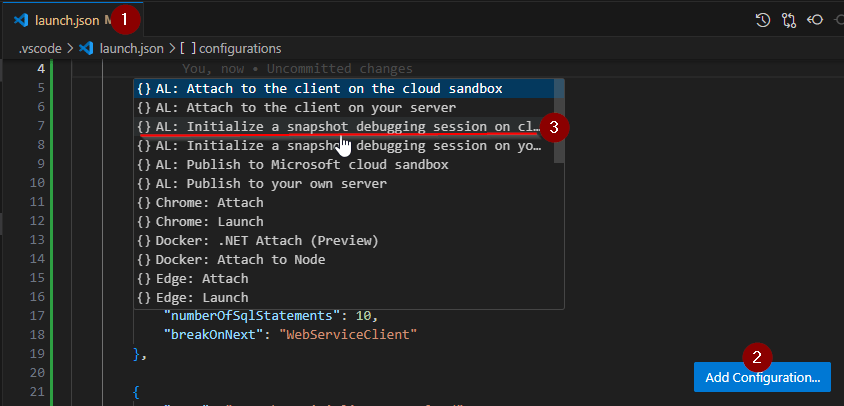
Task: Click the VS Code icon on launch.json tab
Action: tap(20, 20)
